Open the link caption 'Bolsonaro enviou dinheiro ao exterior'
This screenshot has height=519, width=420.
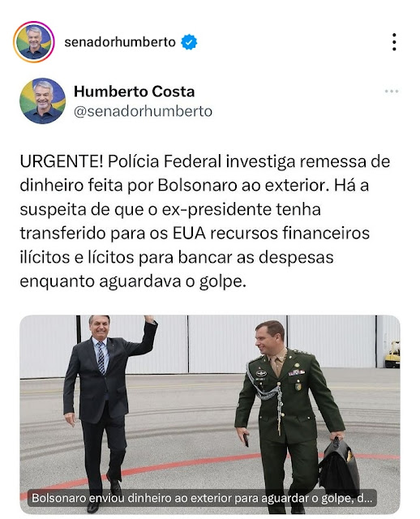coord(202,498)
